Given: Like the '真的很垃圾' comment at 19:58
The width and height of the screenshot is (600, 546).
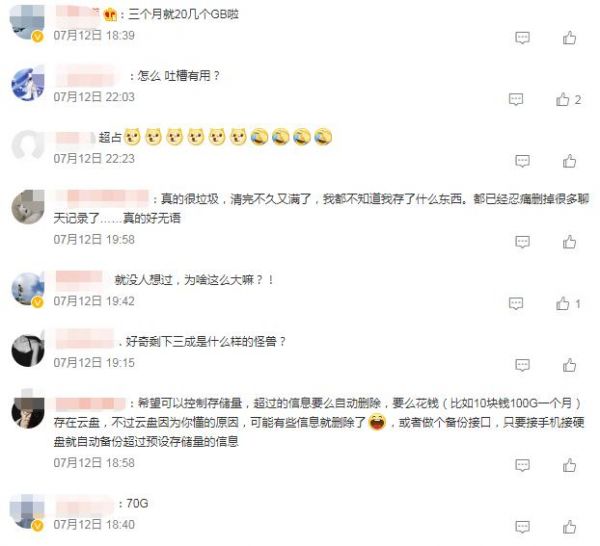Looking at the screenshot, I should (569, 242).
